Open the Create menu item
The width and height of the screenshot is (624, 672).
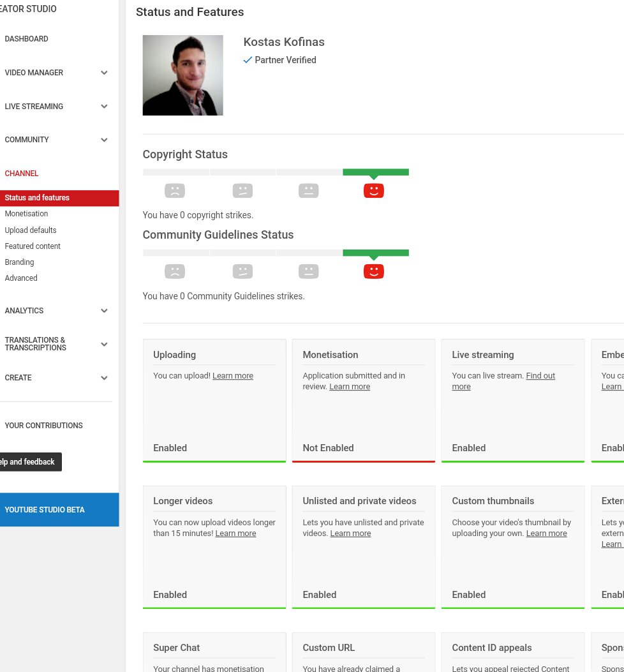[18, 378]
